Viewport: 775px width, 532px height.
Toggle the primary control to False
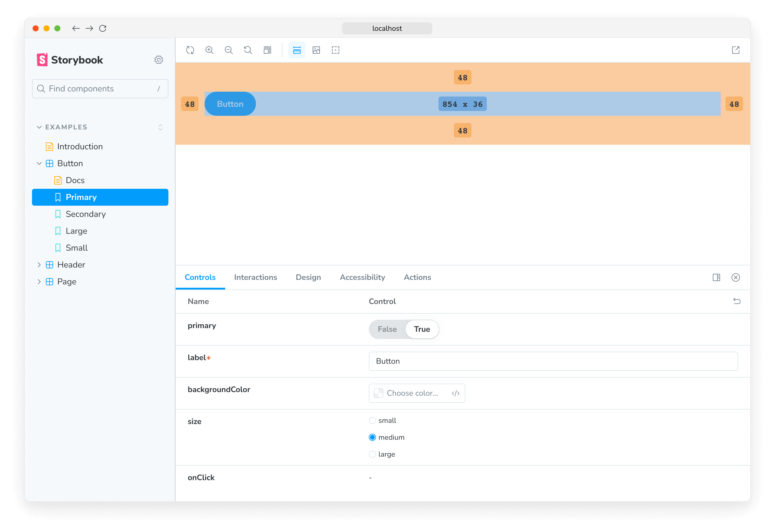tap(387, 329)
